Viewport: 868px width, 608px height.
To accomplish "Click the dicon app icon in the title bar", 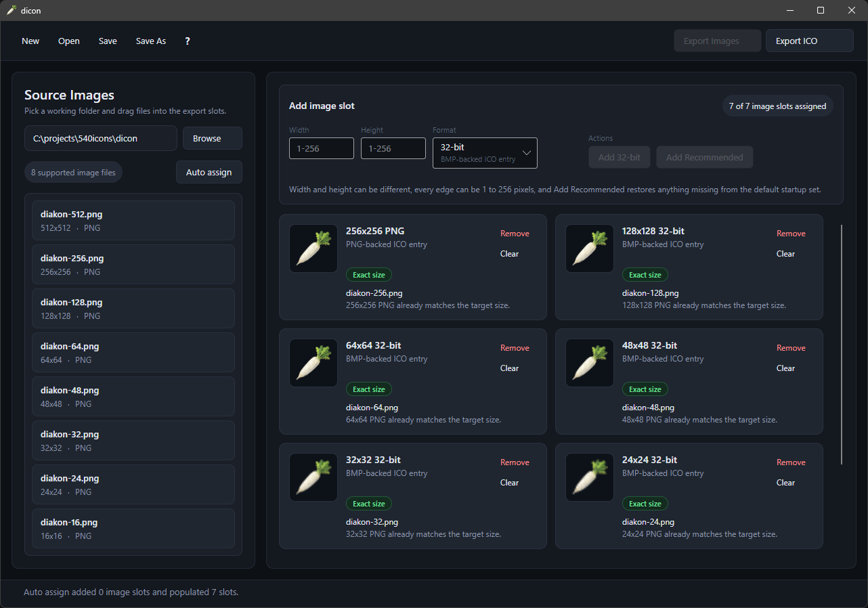I will (12, 10).
